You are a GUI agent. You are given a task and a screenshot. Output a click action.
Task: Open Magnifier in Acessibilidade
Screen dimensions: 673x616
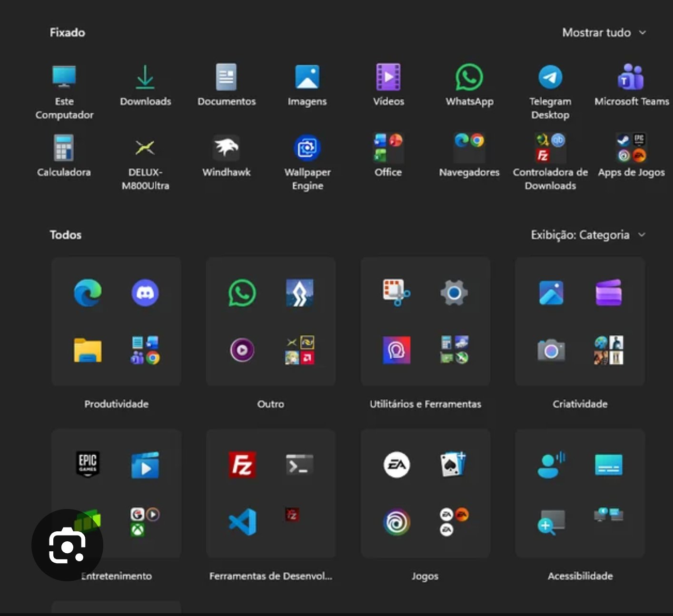point(551,522)
